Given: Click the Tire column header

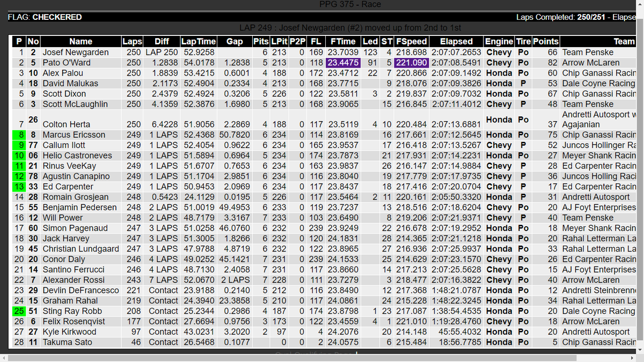Looking at the screenshot, I should (523, 41).
